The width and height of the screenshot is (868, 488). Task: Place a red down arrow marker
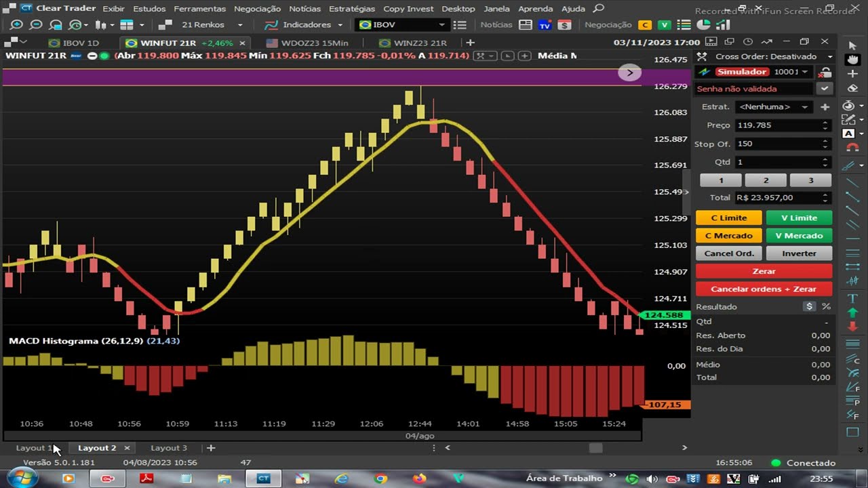[852, 327]
